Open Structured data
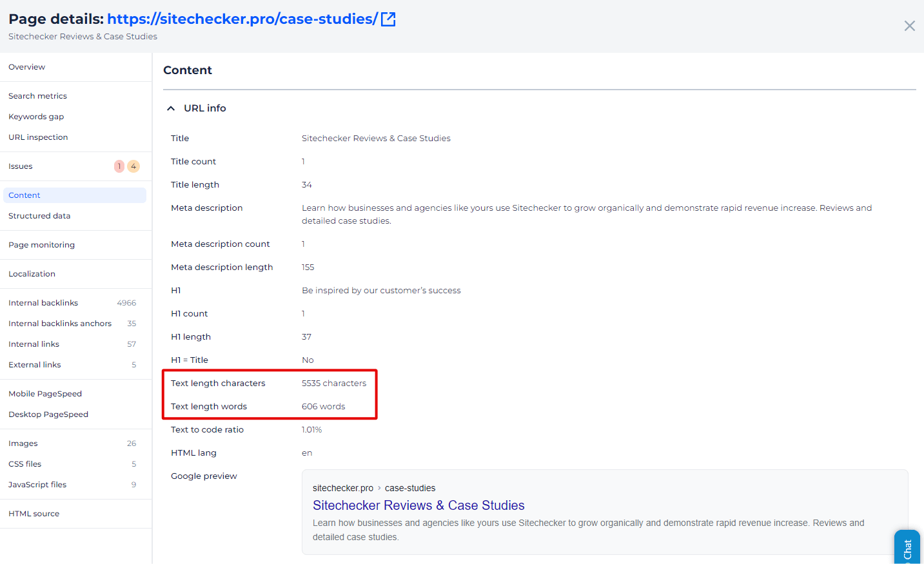Screen dimensions: 924x564 (x=39, y=216)
